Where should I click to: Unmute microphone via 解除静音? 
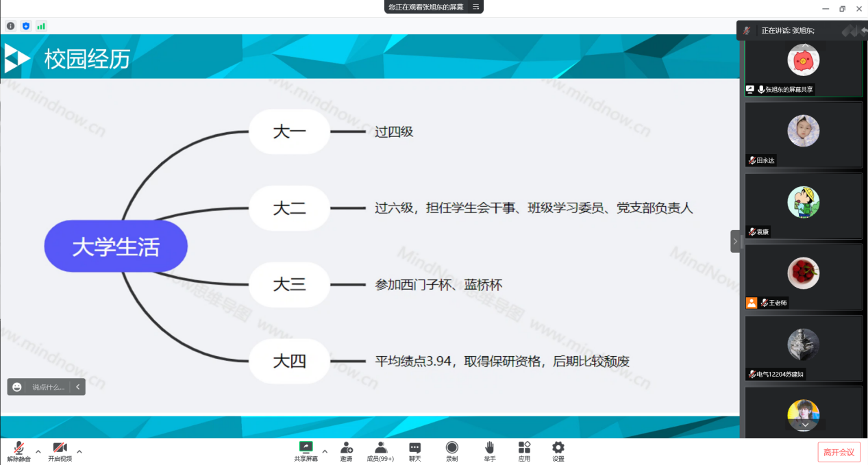18,451
